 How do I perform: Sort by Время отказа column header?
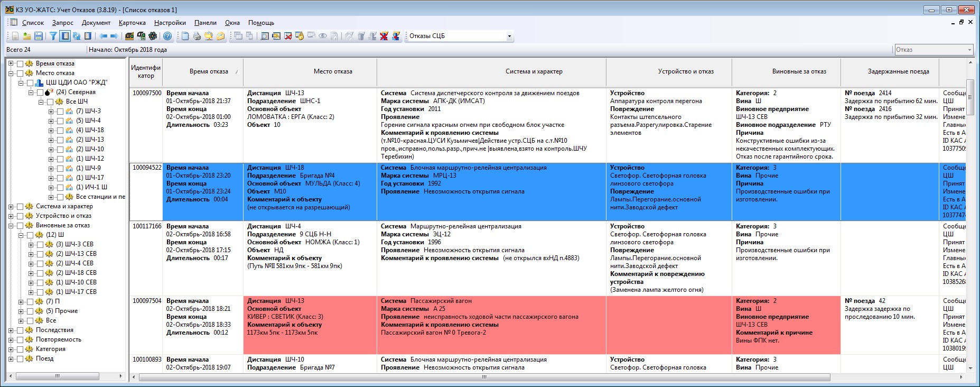(x=203, y=71)
